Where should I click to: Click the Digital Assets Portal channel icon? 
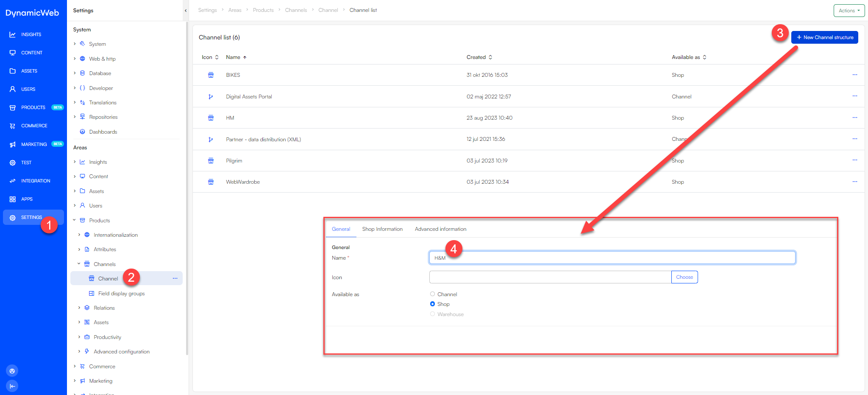tap(211, 97)
